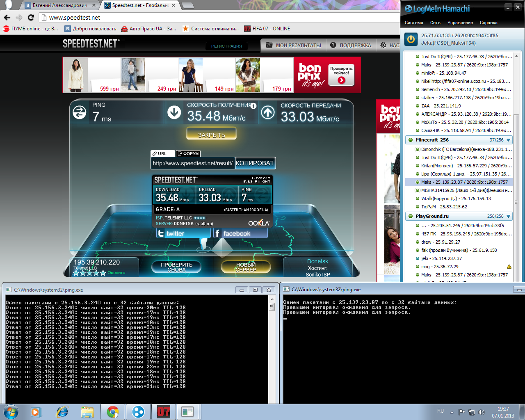The image size is (525, 420).
Task: Click the КОПИРОВАТЬ button
Action: coord(255,163)
